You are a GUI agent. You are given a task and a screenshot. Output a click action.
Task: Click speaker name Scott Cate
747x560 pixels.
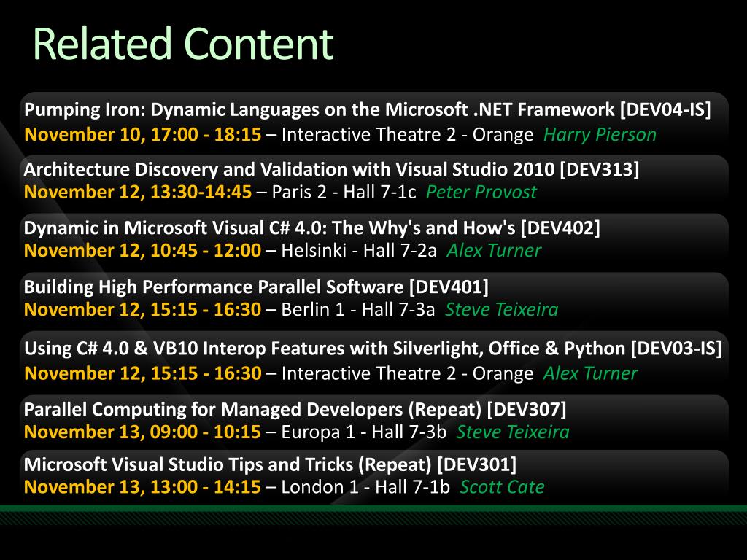[502, 486]
